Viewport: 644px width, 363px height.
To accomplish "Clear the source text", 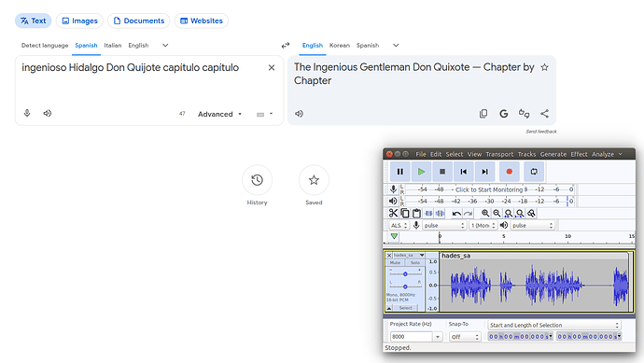I will click(272, 68).
